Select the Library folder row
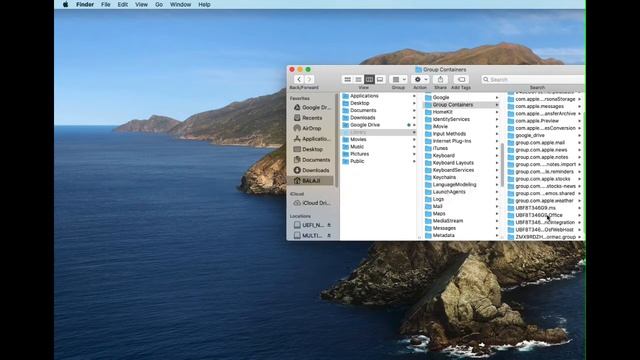 pyautogui.click(x=379, y=132)
